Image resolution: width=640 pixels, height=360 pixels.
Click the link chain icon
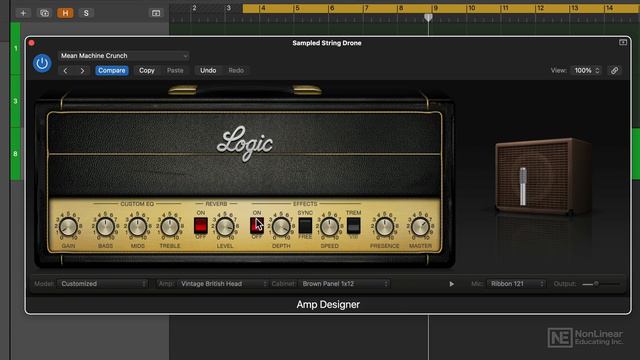click(615, 71)
